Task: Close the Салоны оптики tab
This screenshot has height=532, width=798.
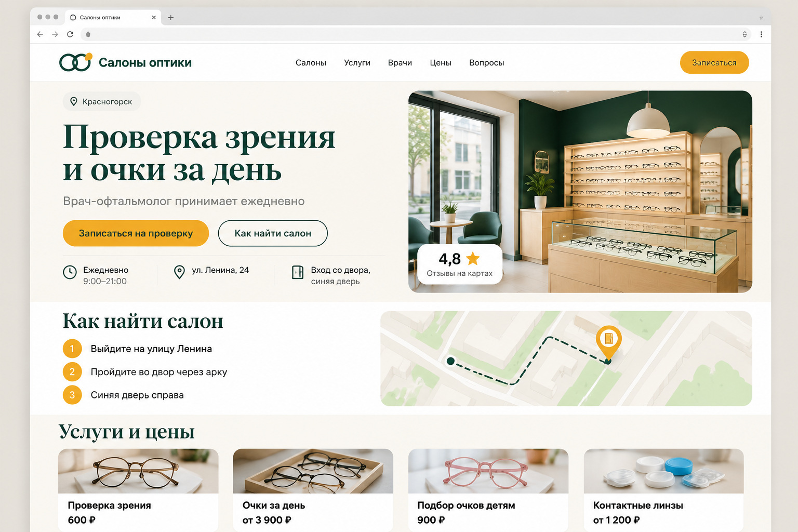Action: click(154, 17)
